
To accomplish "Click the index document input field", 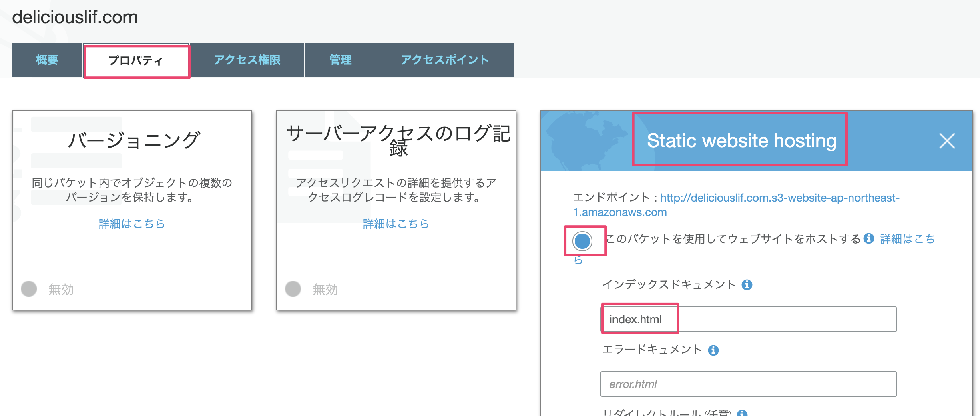I will point(748,319).
